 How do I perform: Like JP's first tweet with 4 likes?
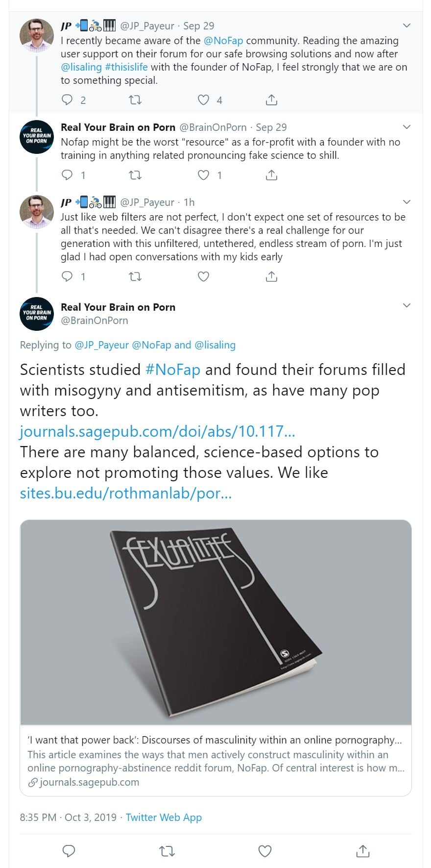(x=203, y=100)
